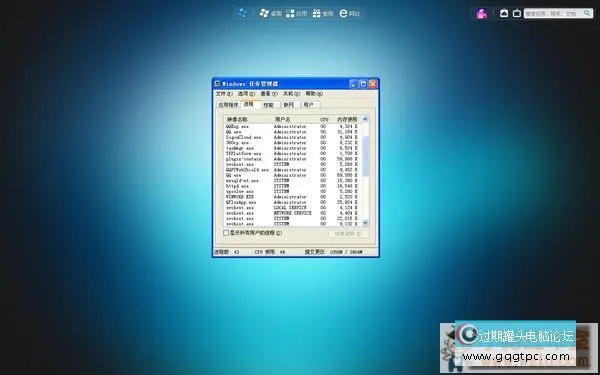Close the Windows 任务管理器 window
The height and width of the screenshot is (375, 600).
(373, 84)
